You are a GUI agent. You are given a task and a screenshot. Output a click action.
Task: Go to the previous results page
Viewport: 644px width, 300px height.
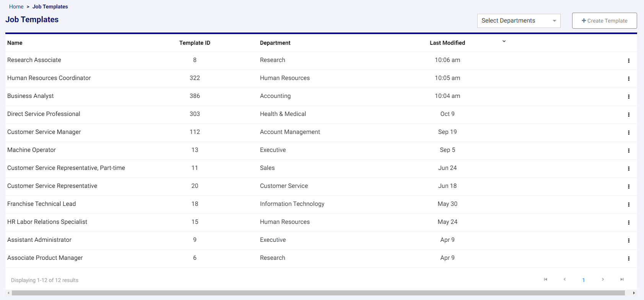click(564, 279)
